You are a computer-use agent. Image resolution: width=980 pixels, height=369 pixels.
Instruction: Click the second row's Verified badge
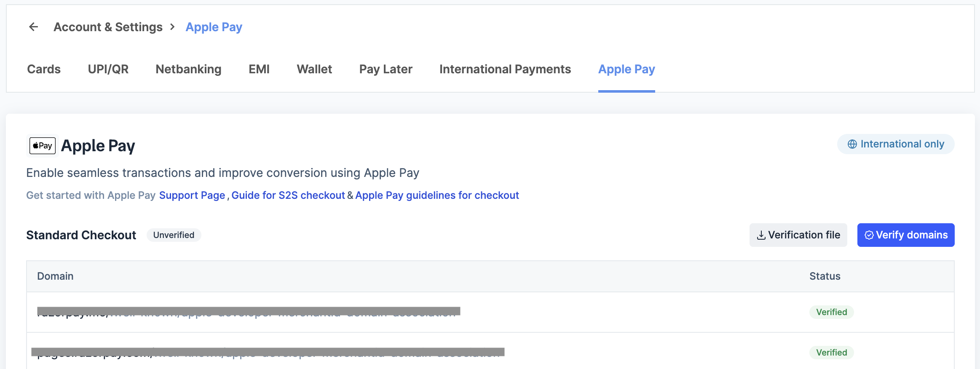831,353
